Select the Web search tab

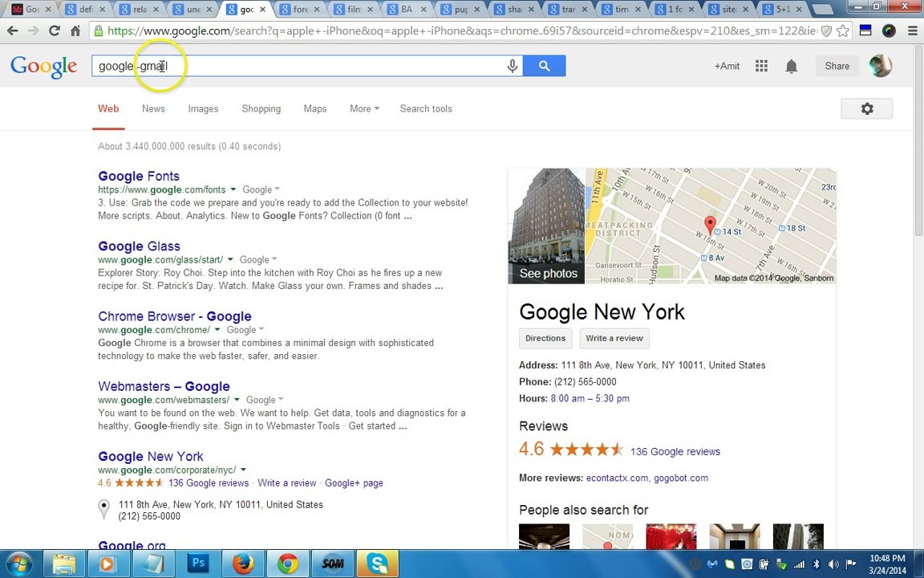[108, 108]
